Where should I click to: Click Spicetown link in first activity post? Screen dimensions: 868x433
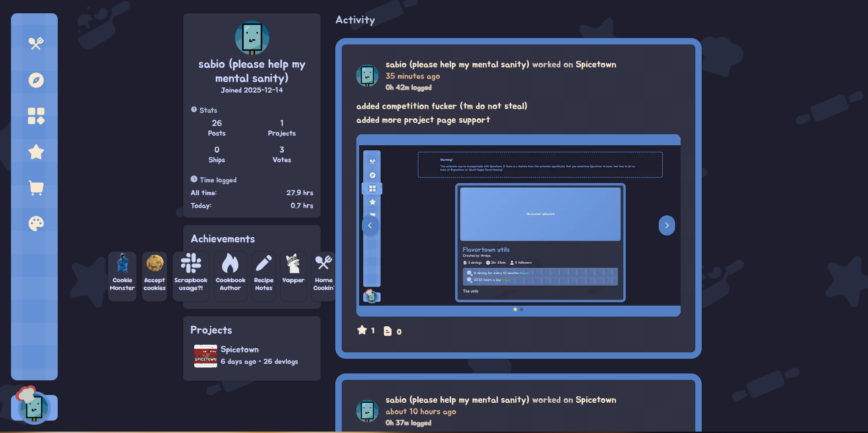click(x=595, y=65)
